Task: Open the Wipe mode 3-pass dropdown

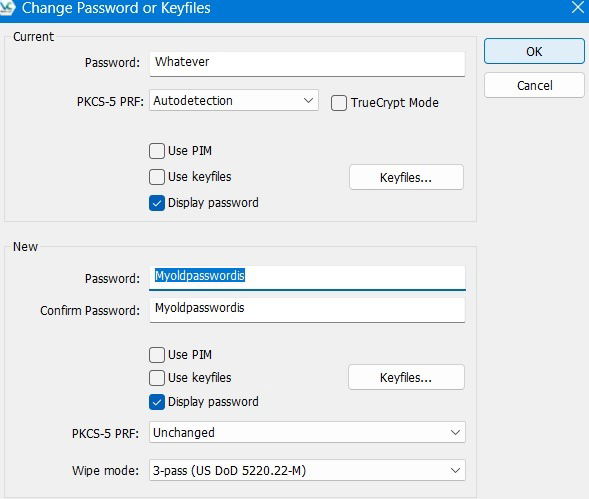Action: click(x=307, y=470)
